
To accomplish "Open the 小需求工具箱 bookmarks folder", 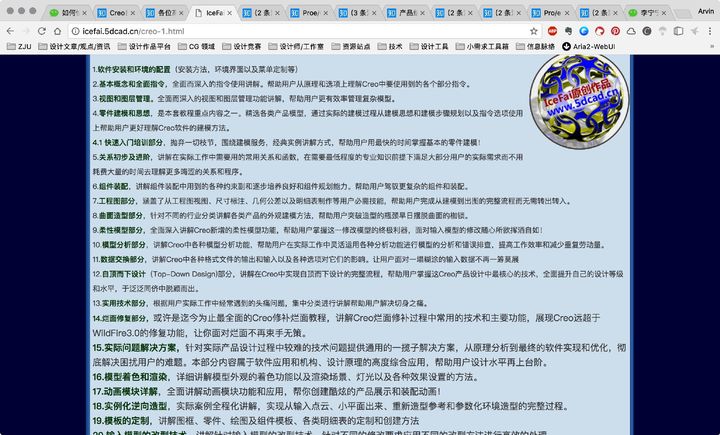I will [x=483, y=46].
